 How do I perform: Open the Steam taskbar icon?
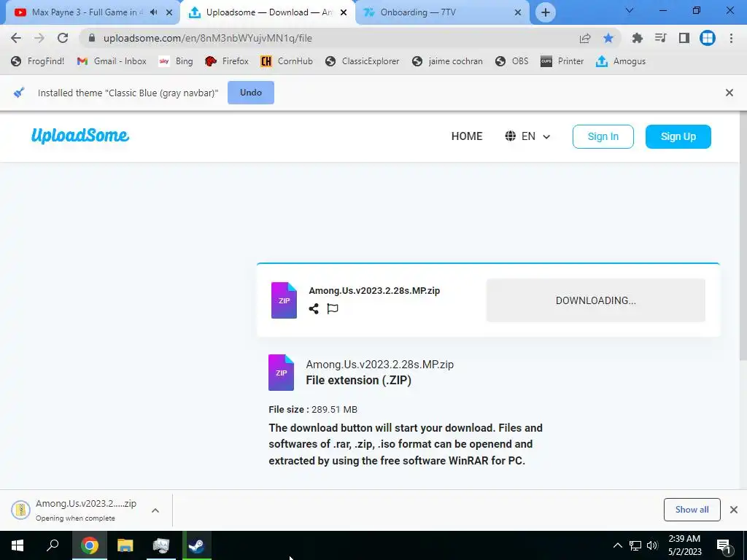(x=196, y=545)
